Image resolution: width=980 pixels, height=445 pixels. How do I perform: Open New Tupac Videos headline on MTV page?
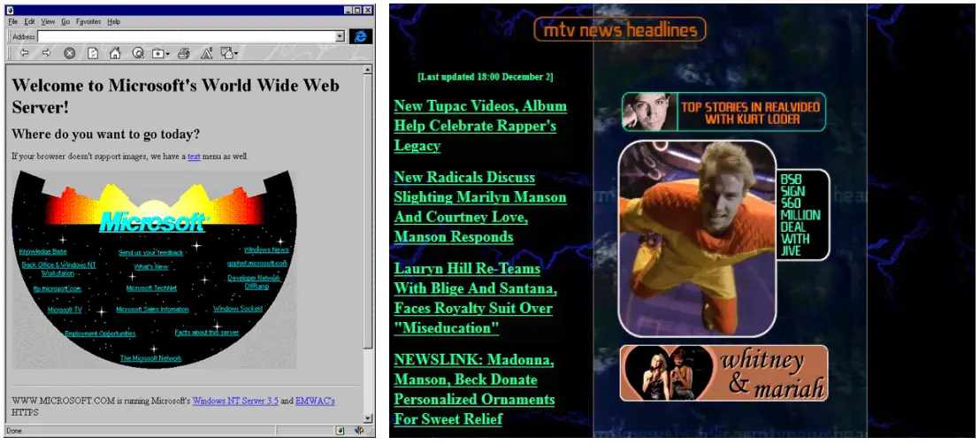(480, 126)
